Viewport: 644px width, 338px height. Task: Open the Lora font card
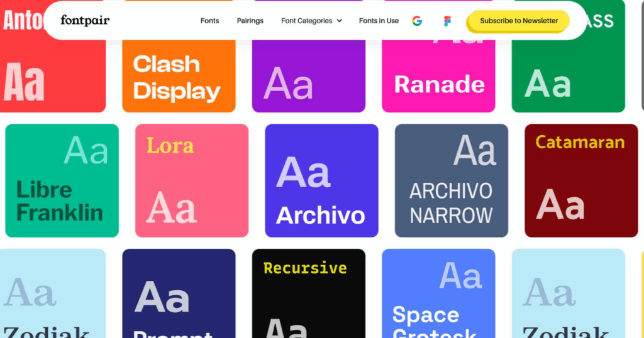click(192, 180)
